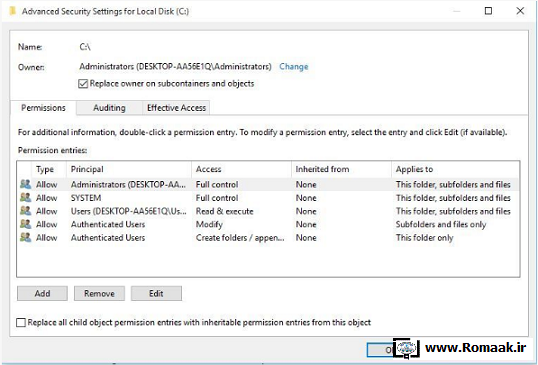Click the Modify access cell
Screen dimensions: 538x365
pos(209,224)
